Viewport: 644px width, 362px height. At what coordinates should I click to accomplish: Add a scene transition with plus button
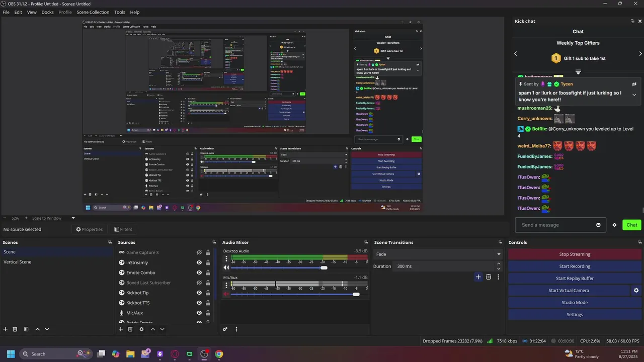pyautogui.click(x=478, y=277)
